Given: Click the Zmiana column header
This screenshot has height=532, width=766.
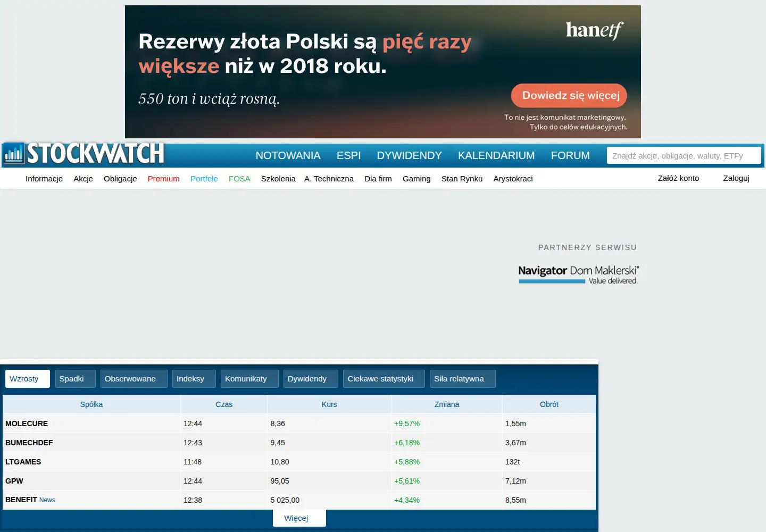Looking at the screenshot, I should coord(447,404).
